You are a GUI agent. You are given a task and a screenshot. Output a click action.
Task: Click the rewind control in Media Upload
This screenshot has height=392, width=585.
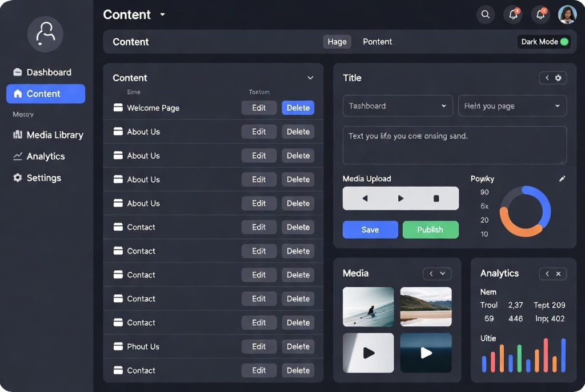365,198
